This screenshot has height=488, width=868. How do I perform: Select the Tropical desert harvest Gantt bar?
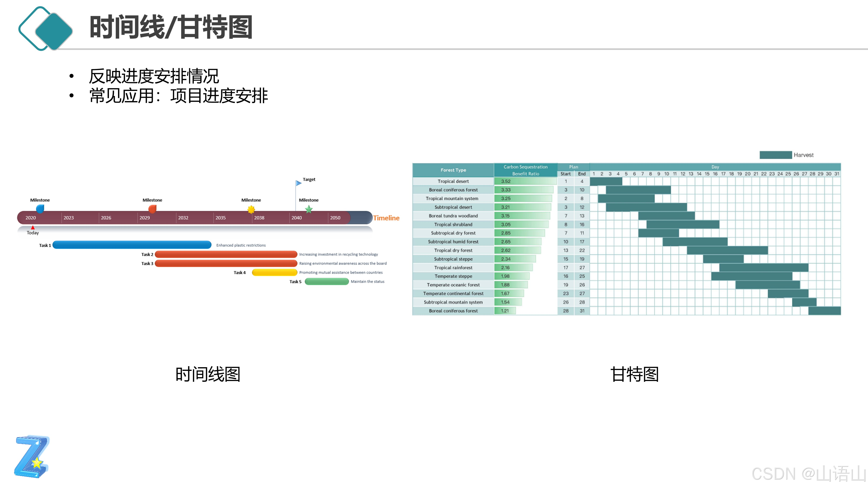(606, 181)
